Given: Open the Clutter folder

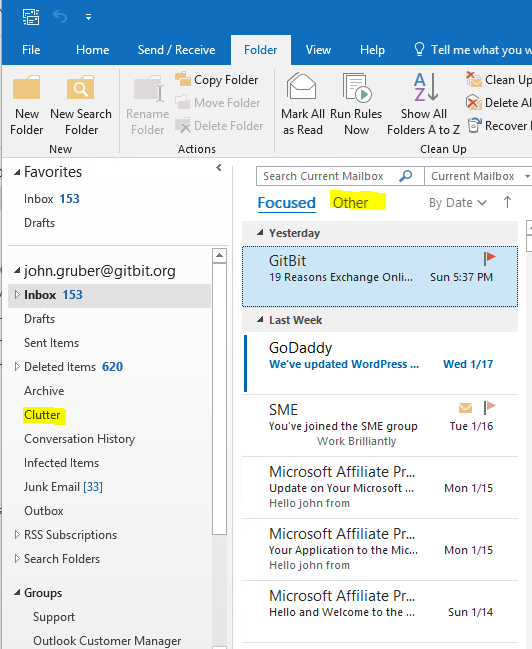Looking at the screenshot, I should click(42, 415).
